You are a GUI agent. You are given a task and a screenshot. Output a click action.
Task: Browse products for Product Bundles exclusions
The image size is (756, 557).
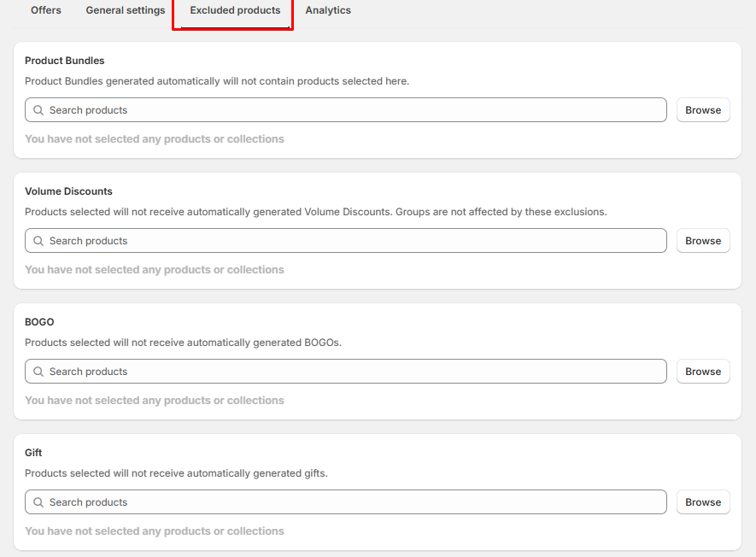pos(703,110)
